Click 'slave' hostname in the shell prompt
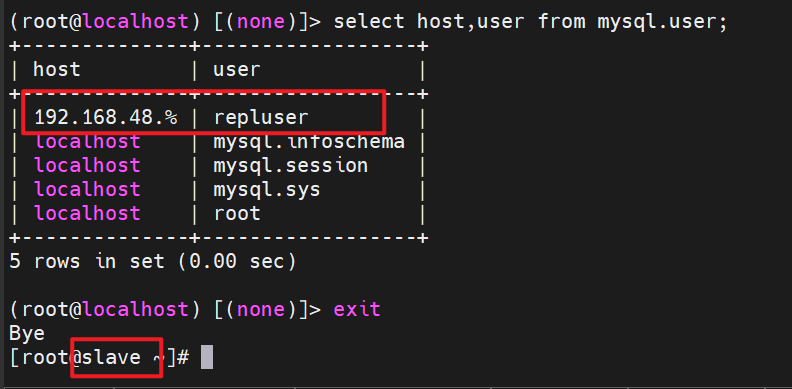The image size is (792, 389). tap(111, 357)
